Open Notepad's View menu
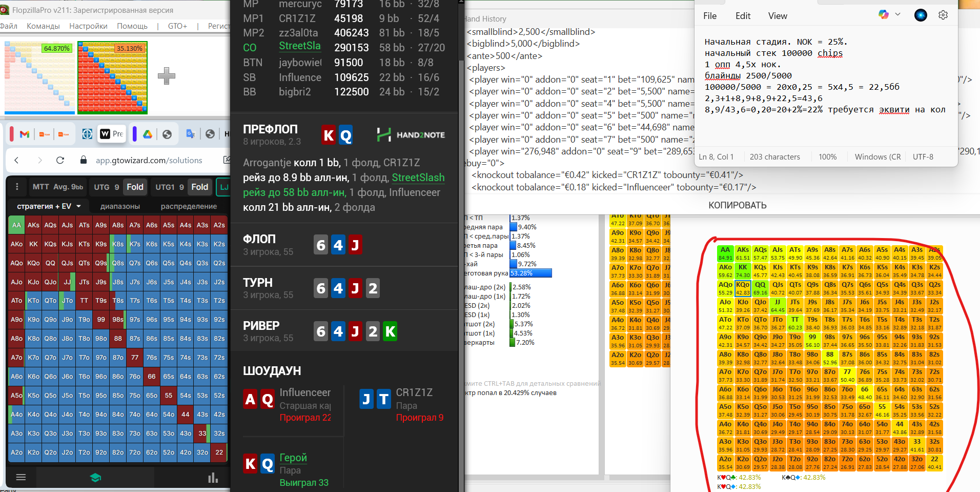 tap(778, 16)
